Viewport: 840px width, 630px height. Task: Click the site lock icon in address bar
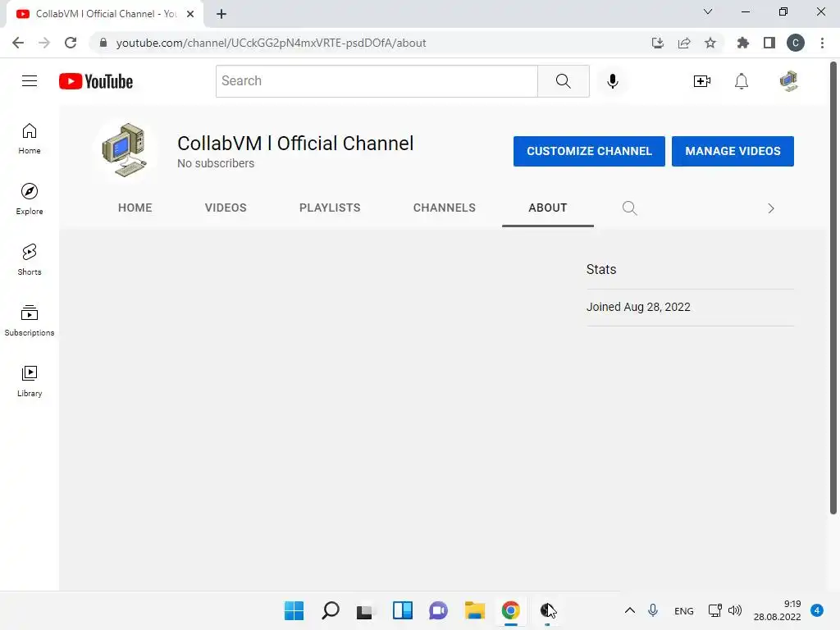pyautogui.click(x=103, y=43)
